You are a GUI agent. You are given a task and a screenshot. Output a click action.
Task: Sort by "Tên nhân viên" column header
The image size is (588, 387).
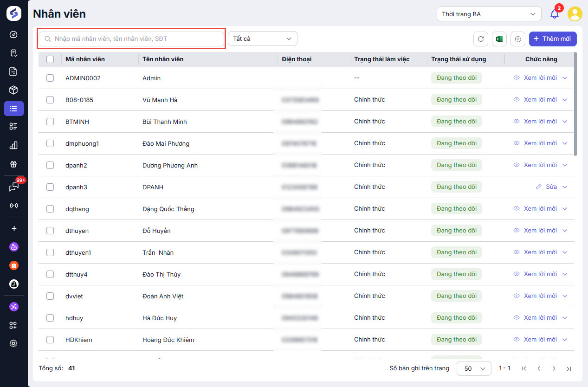pyautogui.click(x=163, y=59)
